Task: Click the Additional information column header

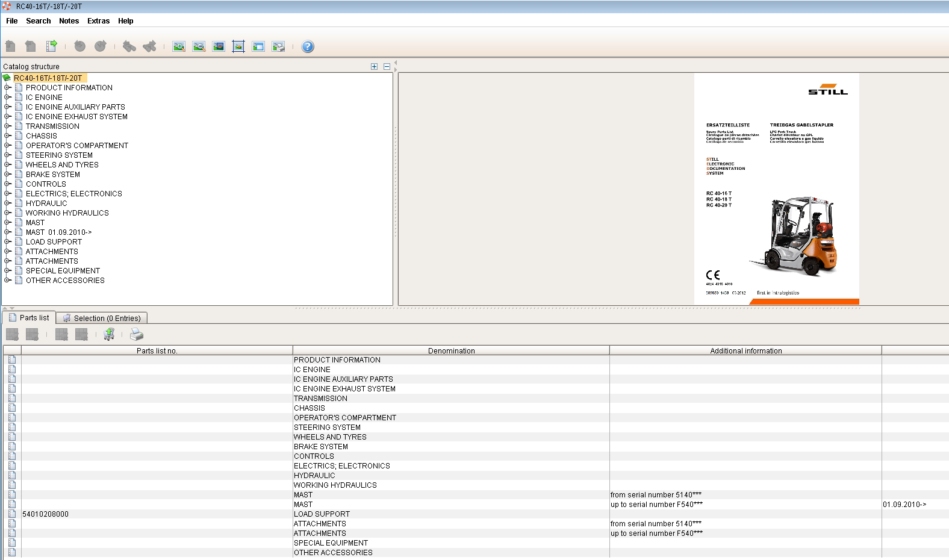Action: tap(745, 350)
